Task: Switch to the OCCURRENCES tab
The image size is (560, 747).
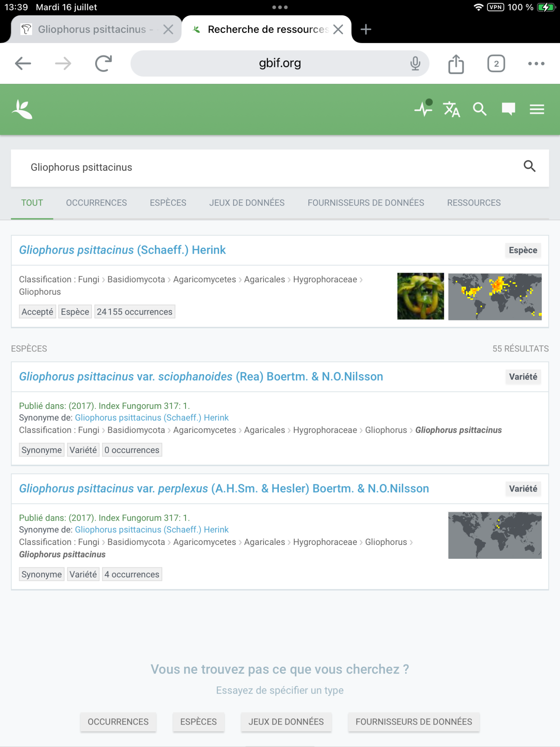Action: click(x=96, y=203)
